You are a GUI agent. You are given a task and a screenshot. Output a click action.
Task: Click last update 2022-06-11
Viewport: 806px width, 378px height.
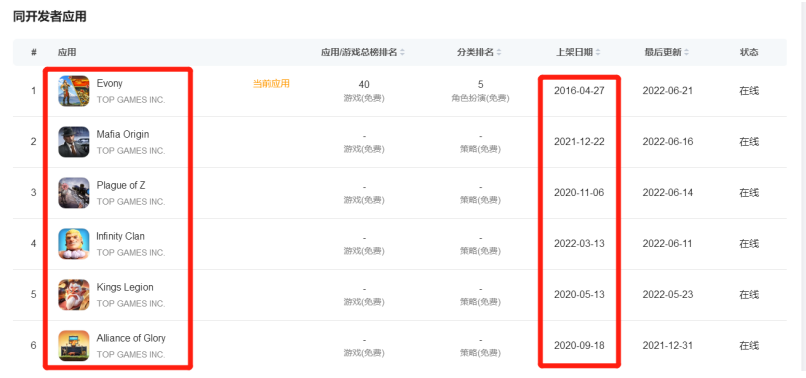[668, 243]
